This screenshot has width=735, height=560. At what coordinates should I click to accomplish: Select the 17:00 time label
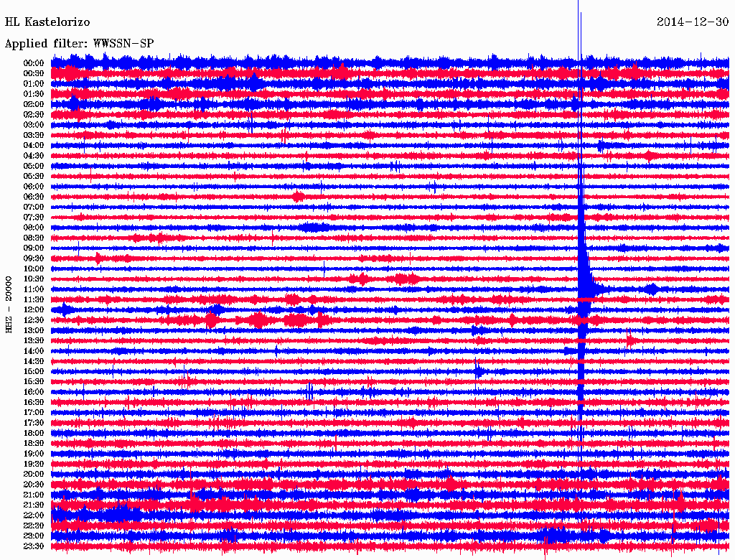pyautogui.click(x=34, y=413)
